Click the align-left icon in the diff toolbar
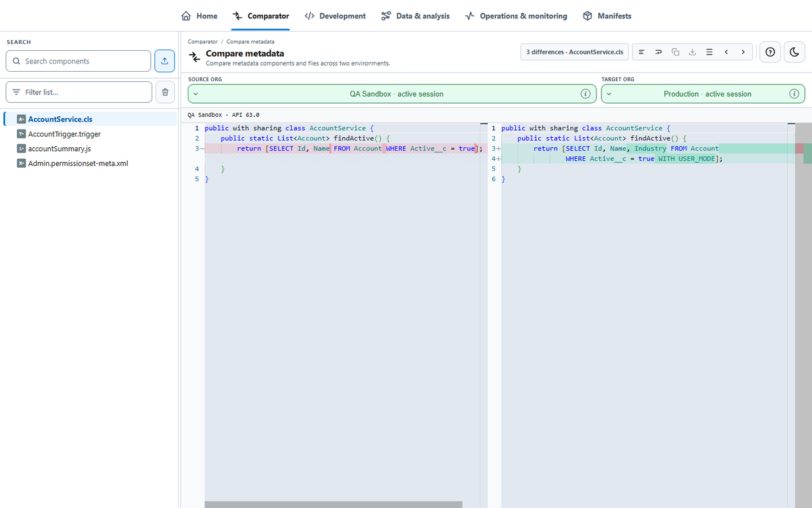 pyautogui.click(x=641, y=52)
